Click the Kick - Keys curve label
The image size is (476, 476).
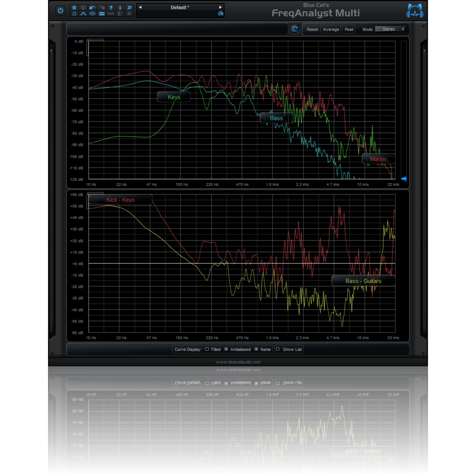point(120,200)
